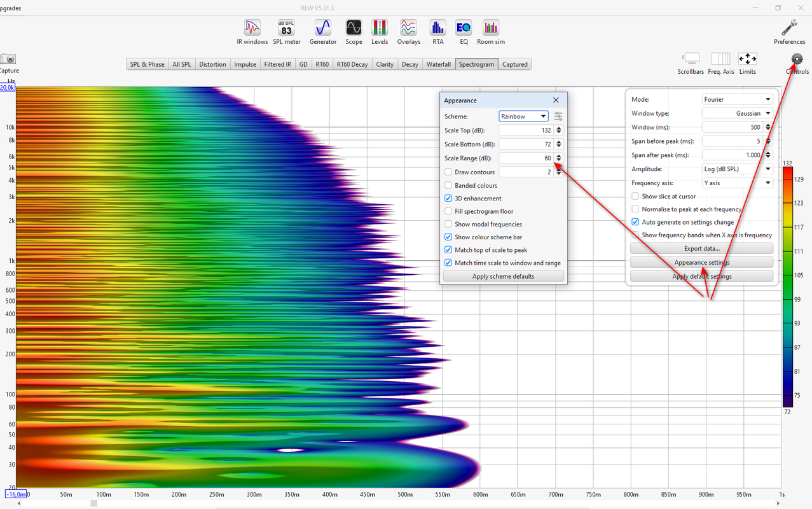The image size is (812, 509).
Task: Open the Window type Gaussian dropdown
Action: [x=738, y=113]
